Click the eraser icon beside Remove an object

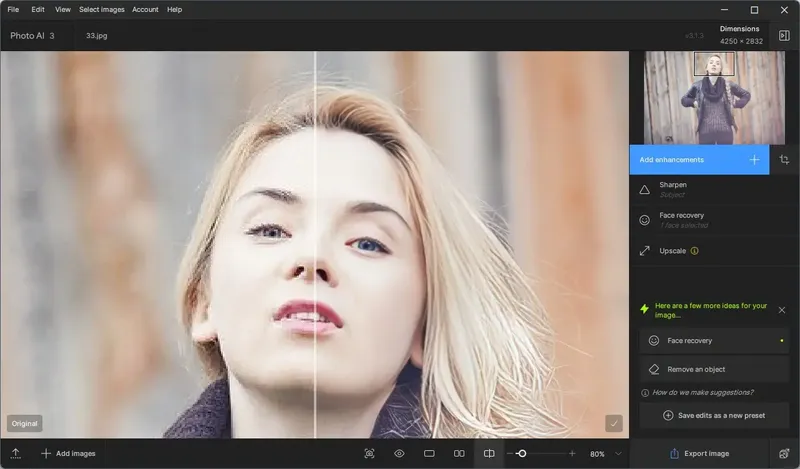click(x=654, y=369)
